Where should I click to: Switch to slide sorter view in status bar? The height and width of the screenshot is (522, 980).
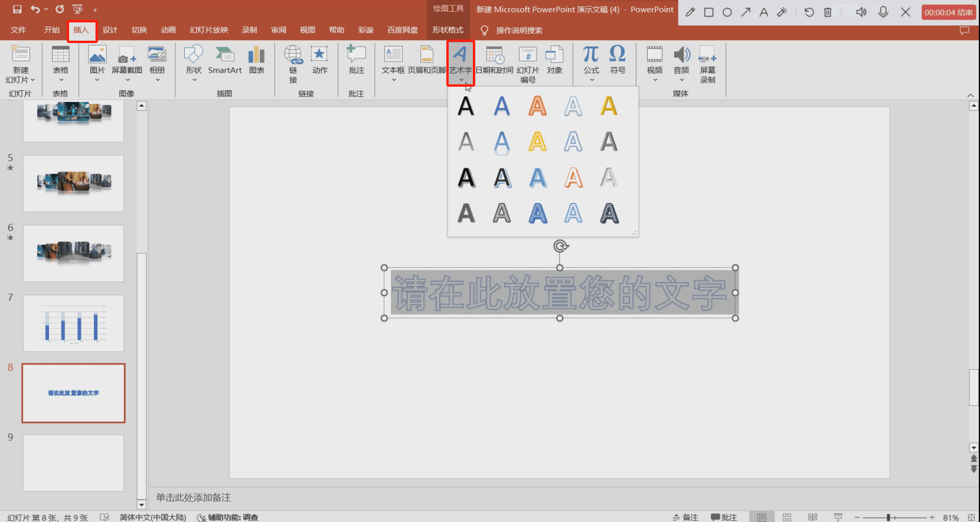787,517
